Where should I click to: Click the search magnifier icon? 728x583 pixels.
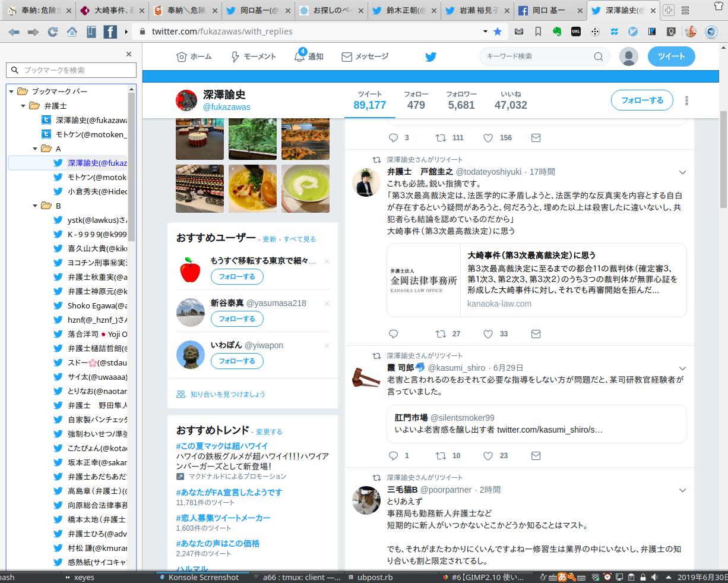(x=598, y=56)
